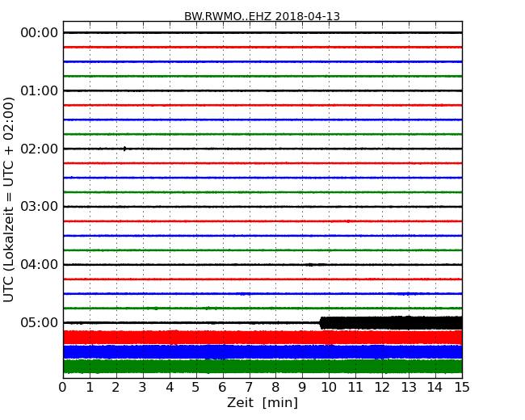The width and height of the screenshot is (525, 420).
Task: Click the 14 tick on the minute axis
Action: 435,387
